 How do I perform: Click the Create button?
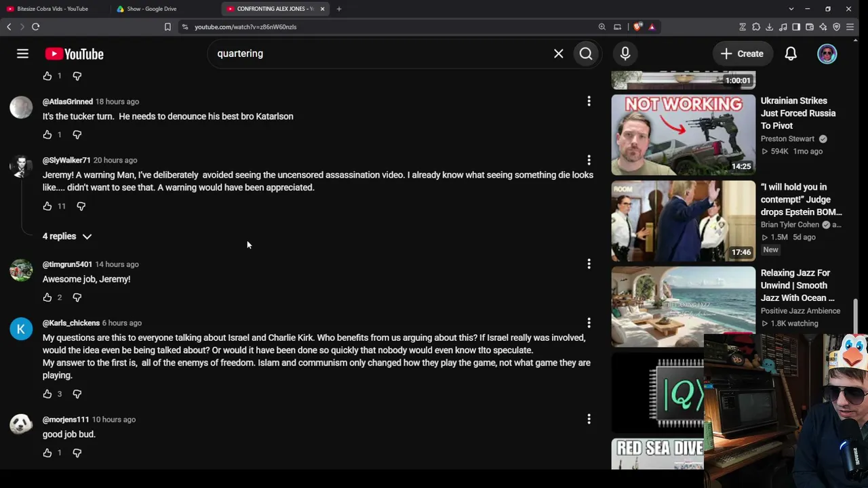[x=742, y=54]
